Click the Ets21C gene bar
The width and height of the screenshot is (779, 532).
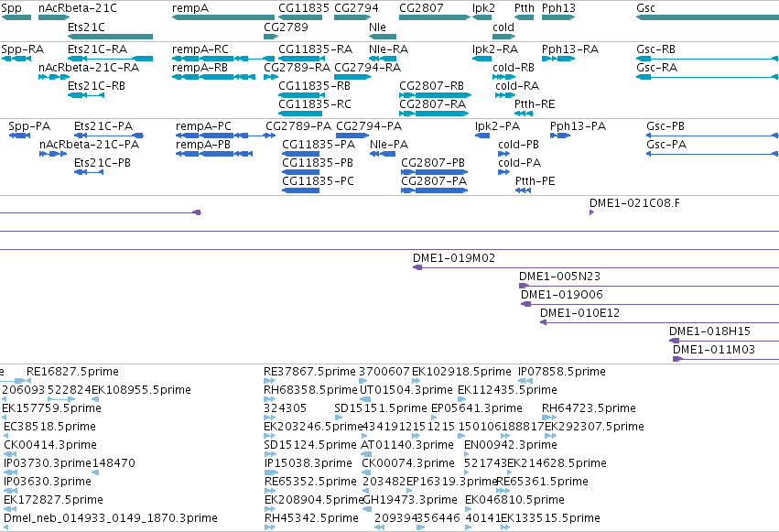[x=110, y=37]
